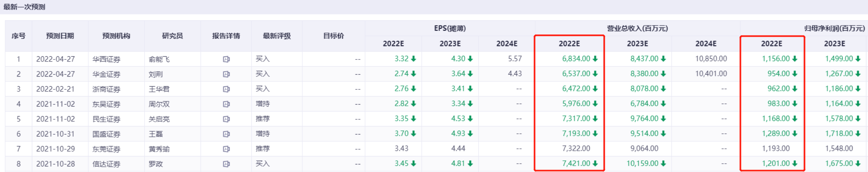Open report details icon for 华金证券 row

[226, 74]
